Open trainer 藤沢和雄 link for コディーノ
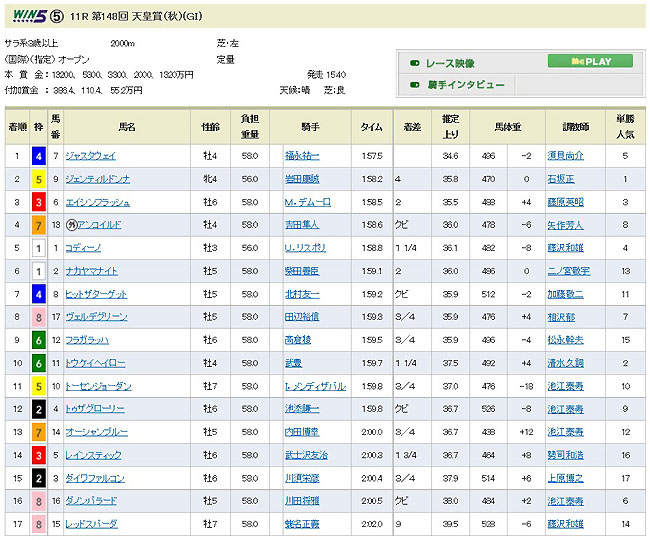 [595, 248]
